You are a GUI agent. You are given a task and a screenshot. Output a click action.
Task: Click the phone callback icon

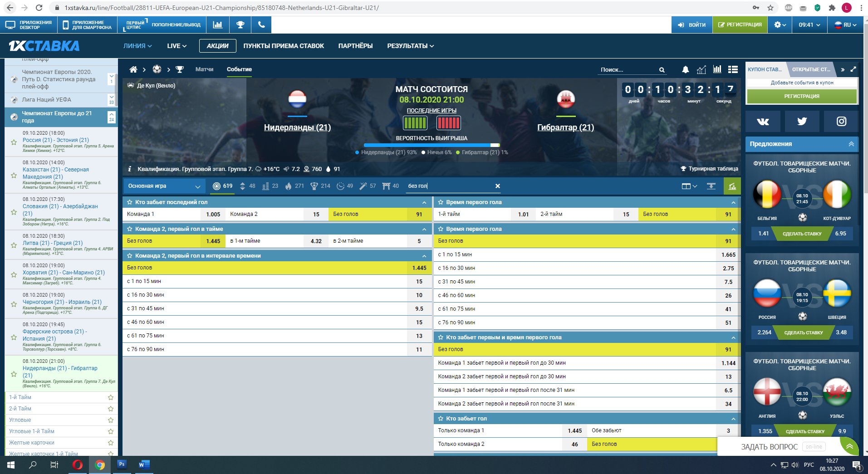(261, 25)
